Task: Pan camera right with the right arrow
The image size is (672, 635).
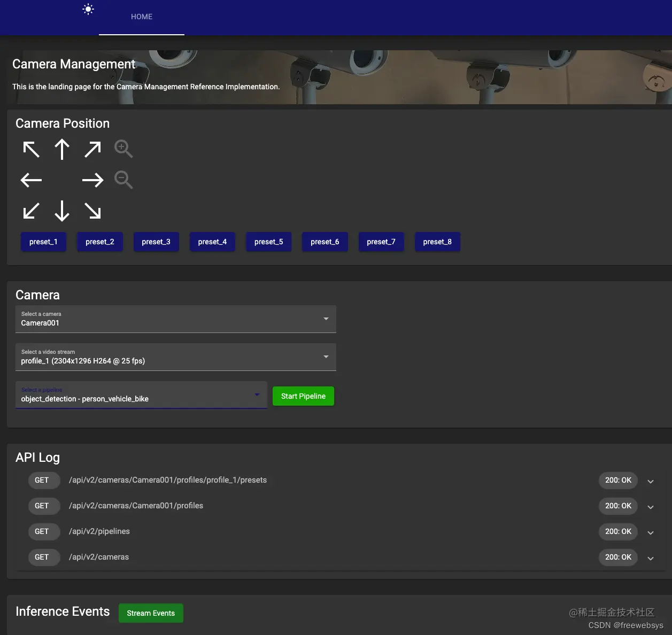Action: pyautogui.click(x=92, y=180)
